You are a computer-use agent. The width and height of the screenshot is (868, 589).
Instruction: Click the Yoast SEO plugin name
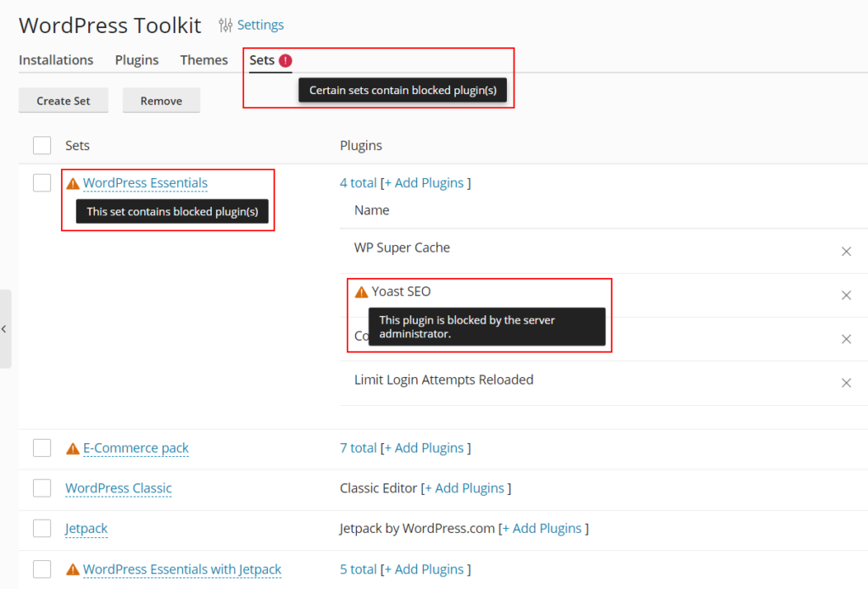pyautogui.click(x=401, y=292)
